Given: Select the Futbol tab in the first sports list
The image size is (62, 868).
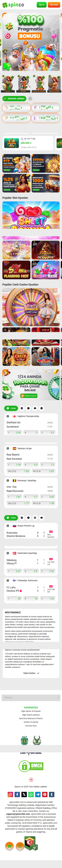Looking at the screenshot, I should pos(11,408).
